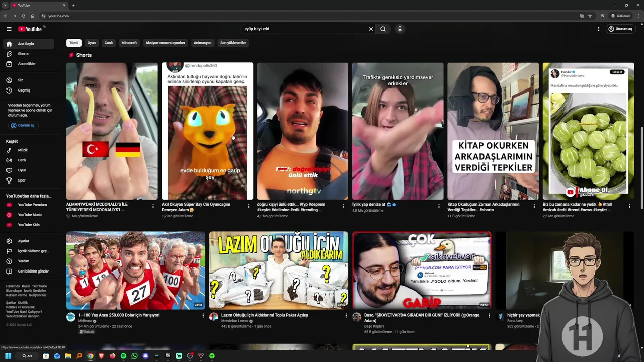Click the search magnifier button
This screenshot has height=362, width=644.
[383, 29]
